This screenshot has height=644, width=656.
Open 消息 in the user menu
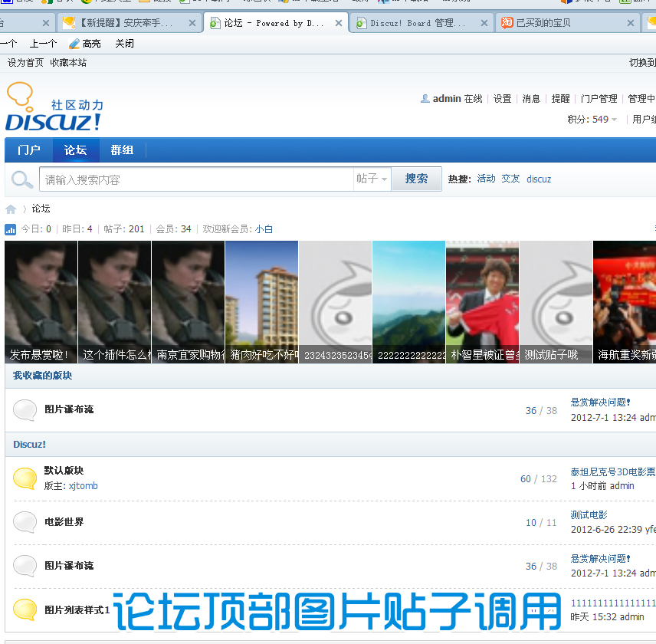tap(531, 99)
